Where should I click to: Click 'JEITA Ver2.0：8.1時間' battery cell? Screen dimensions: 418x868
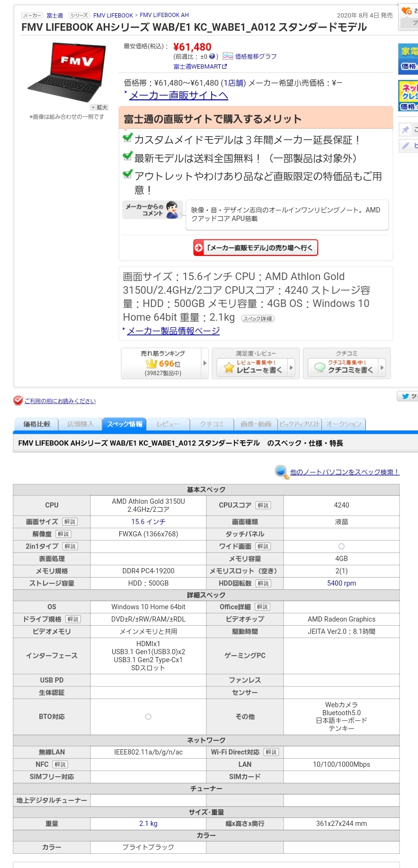point(341,631)
